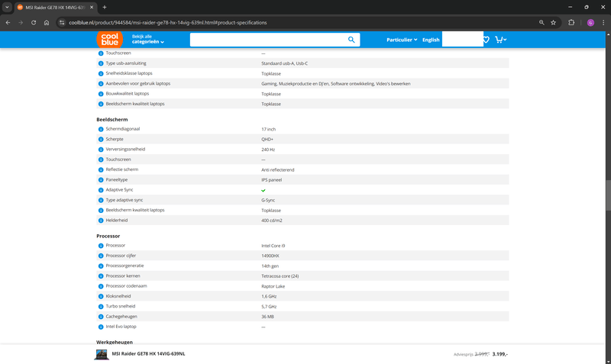Click the 36 MB value
This screenshot has width=611, height=364.
click(x=267, y=317)
